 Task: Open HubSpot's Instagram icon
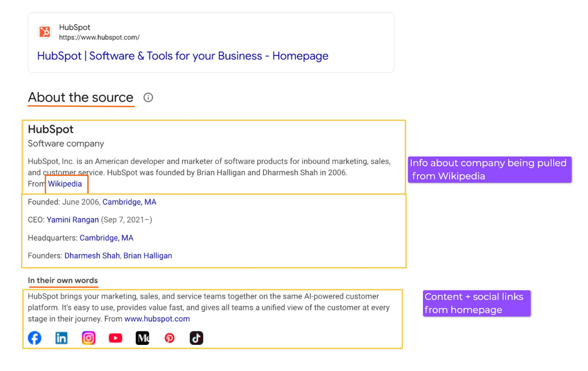(x=89, y=338)
